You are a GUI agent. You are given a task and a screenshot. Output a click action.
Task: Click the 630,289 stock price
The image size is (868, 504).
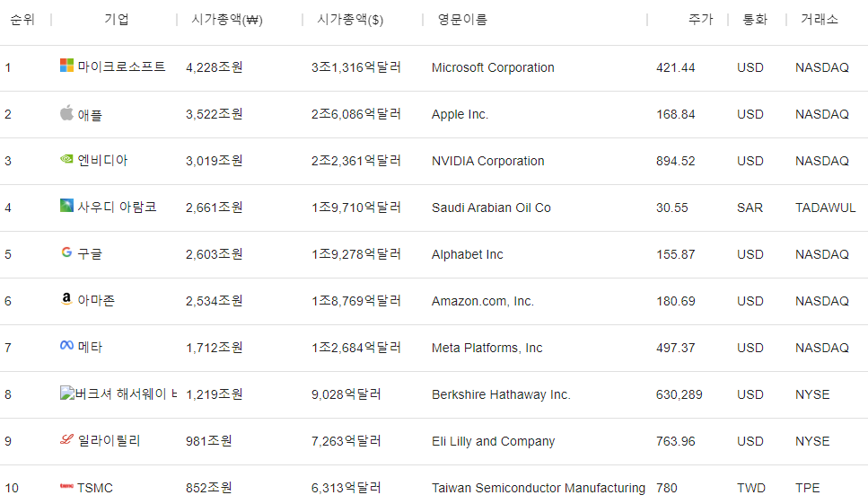pyautogui.click(x=679, y=394)
